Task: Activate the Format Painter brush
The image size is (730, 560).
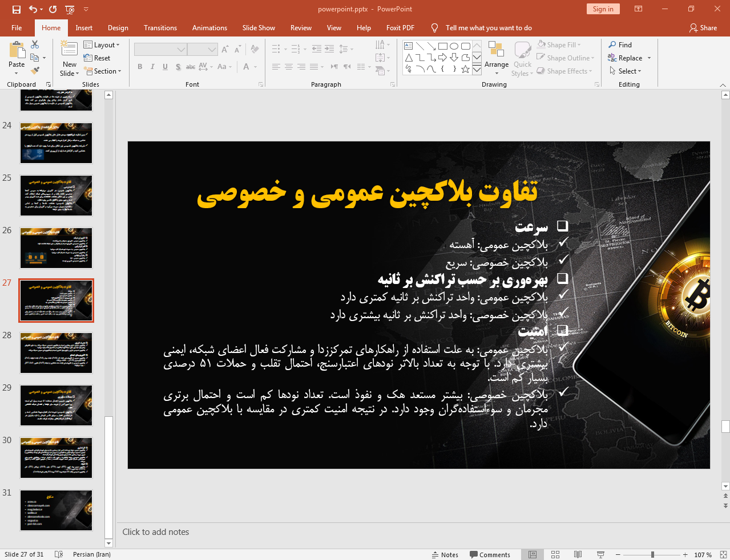Action: [x=35, y=71]
